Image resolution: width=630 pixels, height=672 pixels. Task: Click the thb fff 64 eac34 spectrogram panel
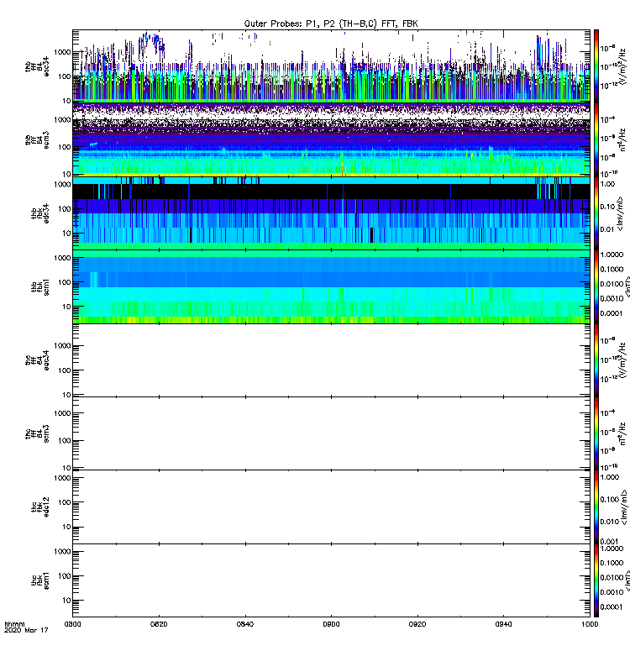click(331, 66)
